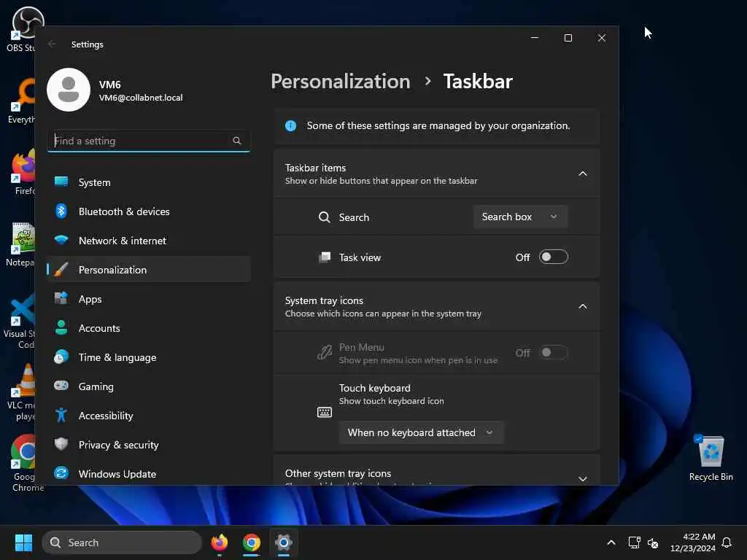Open the When no keyboard attached dropdown

coord(421,432)
